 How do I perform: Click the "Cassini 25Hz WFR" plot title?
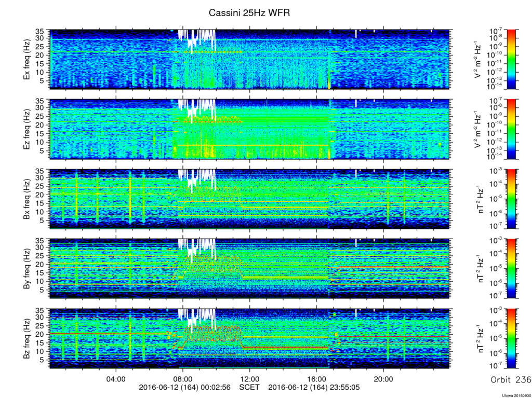[x=249, y=13]
